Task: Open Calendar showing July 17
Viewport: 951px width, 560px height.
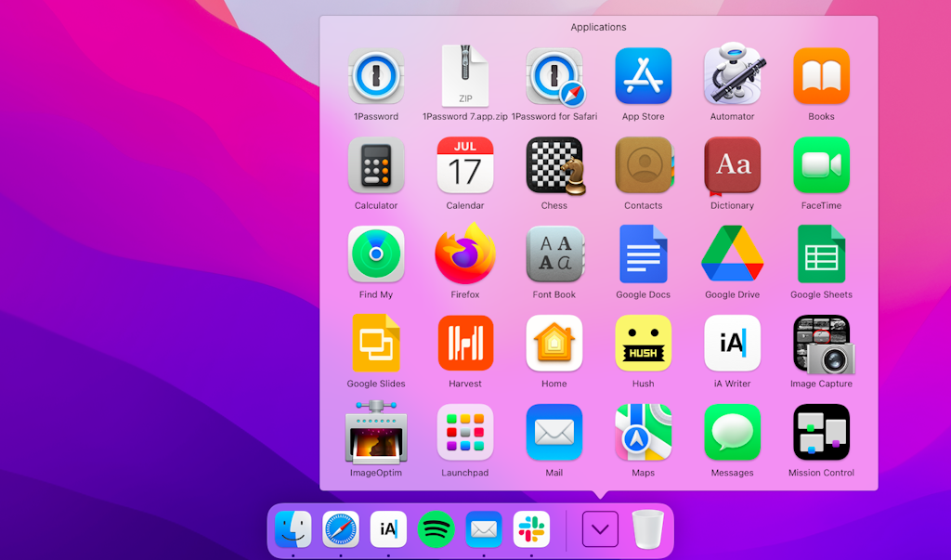Action: pyautogui.click(x=464, y=167)
